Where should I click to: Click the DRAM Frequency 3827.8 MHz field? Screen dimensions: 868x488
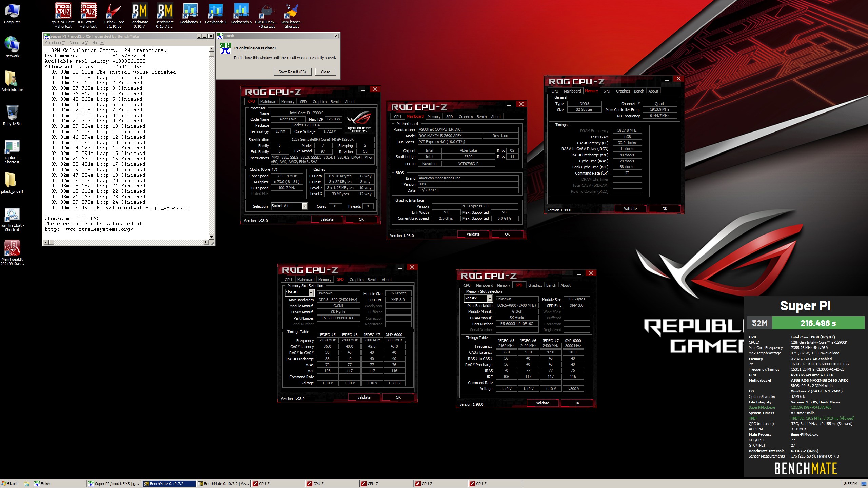click(x=627, y=130)
